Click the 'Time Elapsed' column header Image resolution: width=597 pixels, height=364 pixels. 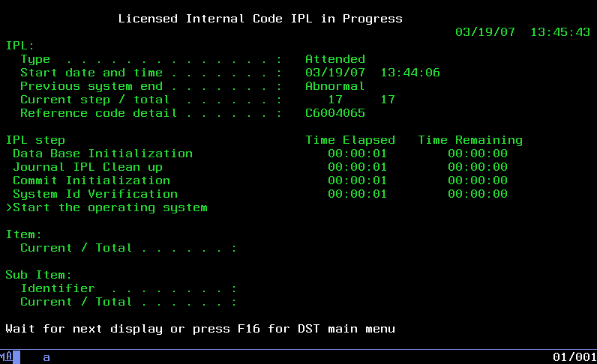pyautogui.click(x=349, y=140)
